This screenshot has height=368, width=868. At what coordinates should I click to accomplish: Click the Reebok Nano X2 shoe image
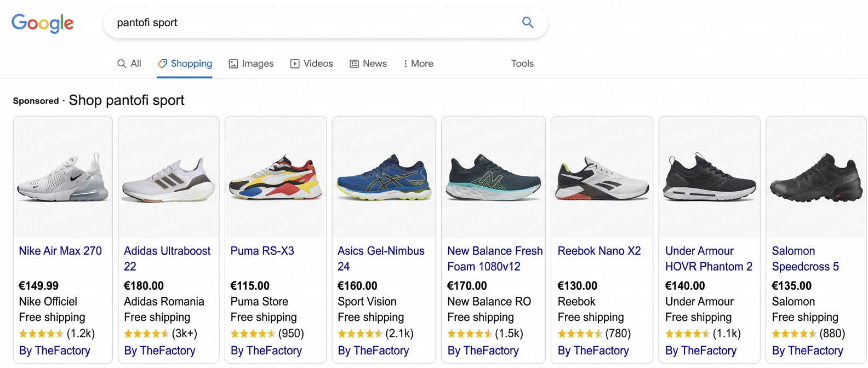point(602,177)
